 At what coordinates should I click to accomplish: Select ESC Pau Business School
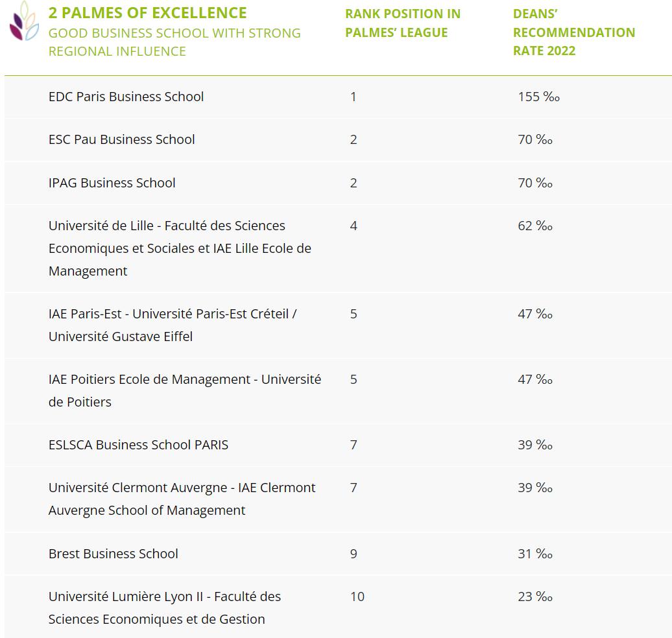121,139
